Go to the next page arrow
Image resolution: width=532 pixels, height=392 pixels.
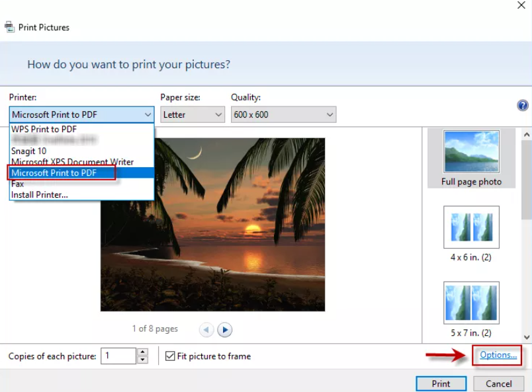(224, 329)
